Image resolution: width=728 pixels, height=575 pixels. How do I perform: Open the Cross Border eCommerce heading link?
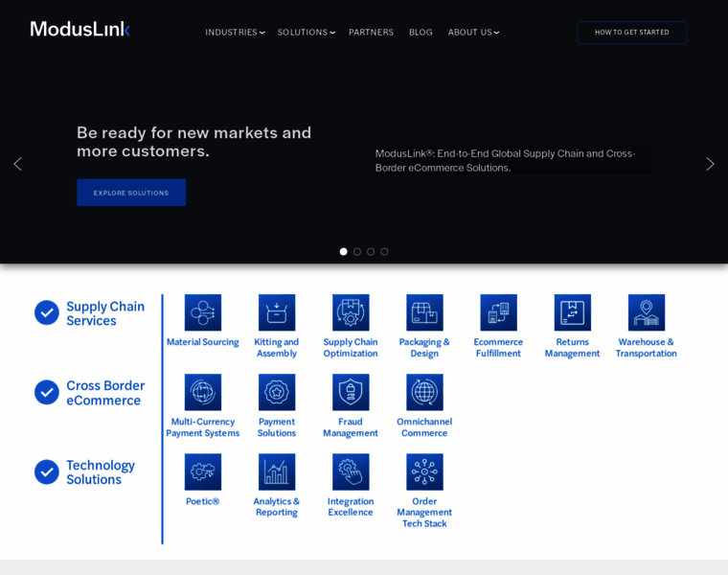click(x=105, y=393)
